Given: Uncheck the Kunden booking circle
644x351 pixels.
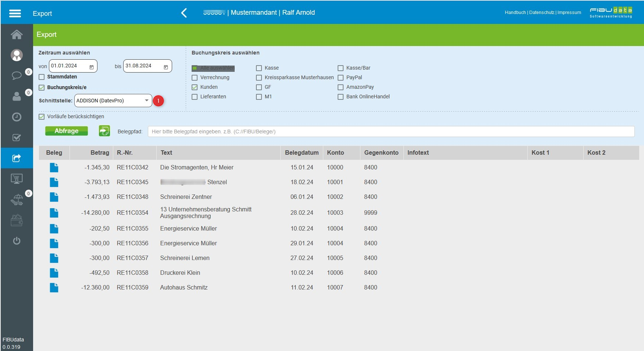Looking at the screenshot, I should click(195, 87).
